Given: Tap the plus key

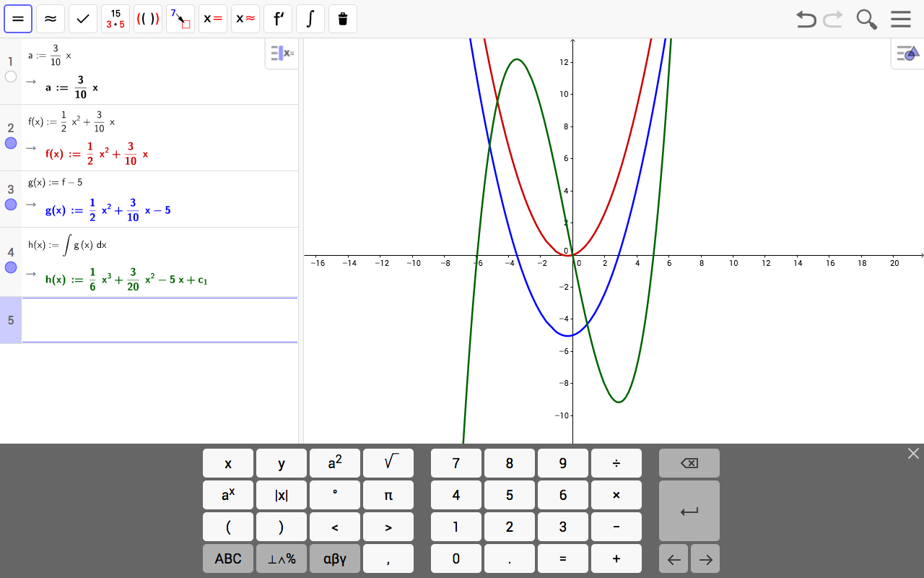Looking at the screenshot, I should pyautogui.click(x=616, y=558).
